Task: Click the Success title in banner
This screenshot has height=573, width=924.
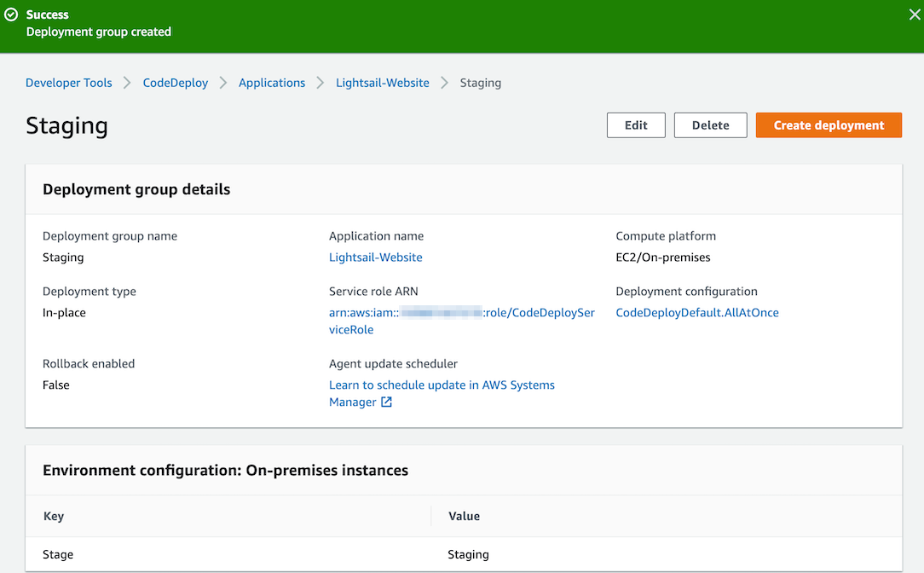Action: coord(47,14)
